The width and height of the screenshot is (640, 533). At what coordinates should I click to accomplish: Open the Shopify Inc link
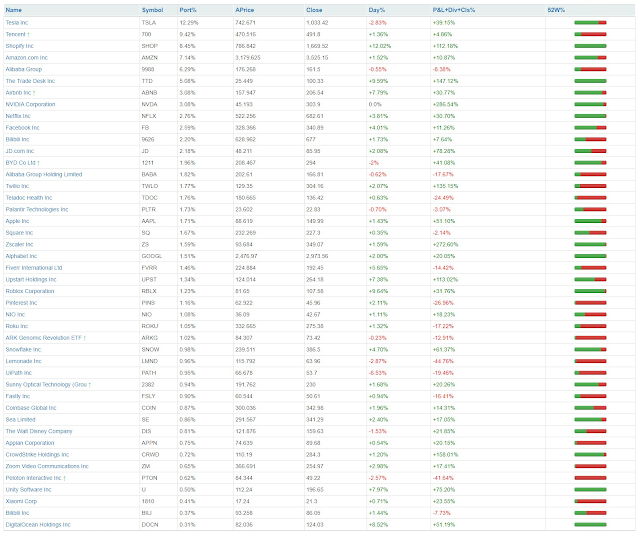point(19,46)
